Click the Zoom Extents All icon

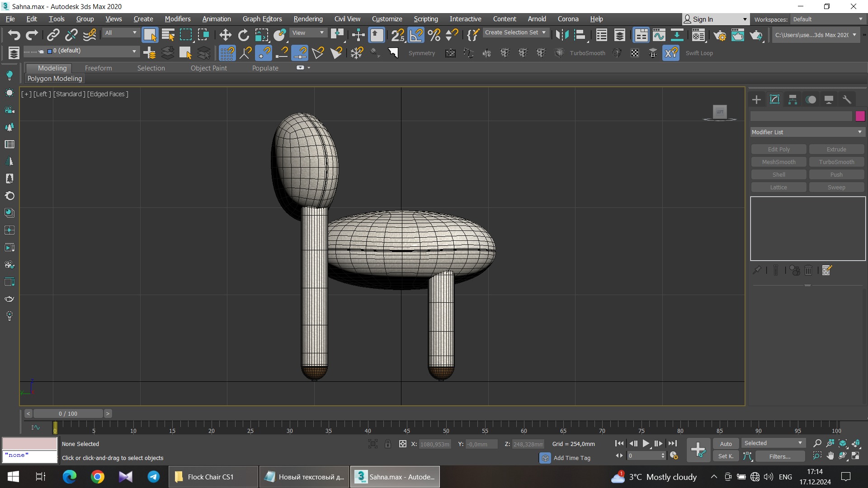[843, 443]
